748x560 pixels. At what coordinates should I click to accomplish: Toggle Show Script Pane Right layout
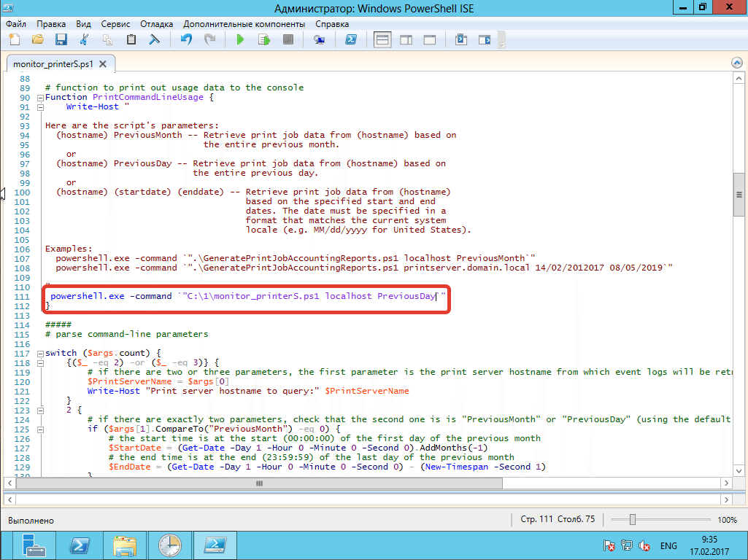(x=406, y=39)
